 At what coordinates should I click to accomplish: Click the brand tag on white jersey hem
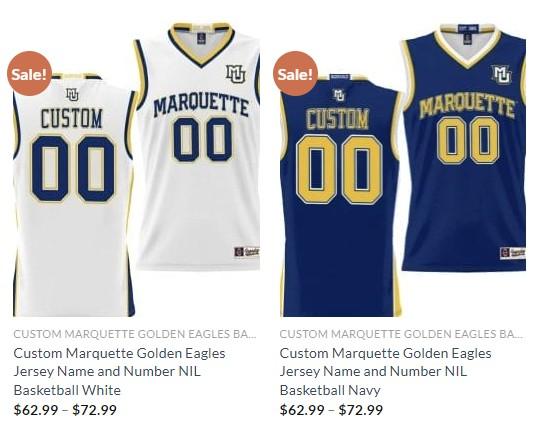[247, 252]
